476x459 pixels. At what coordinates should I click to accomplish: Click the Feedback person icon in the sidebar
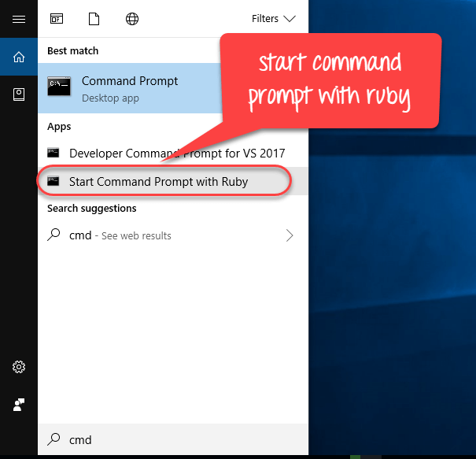click(x=19, y=405)
